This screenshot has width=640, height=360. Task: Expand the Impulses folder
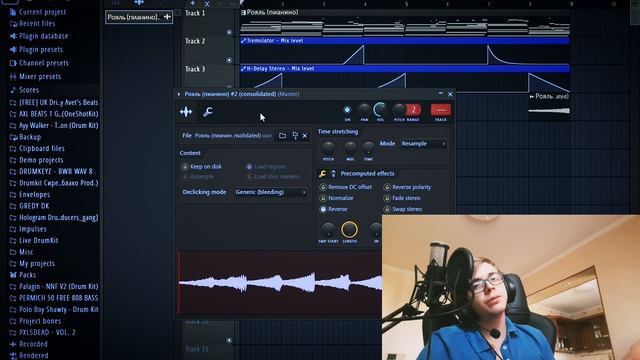[x=28, y=229]
